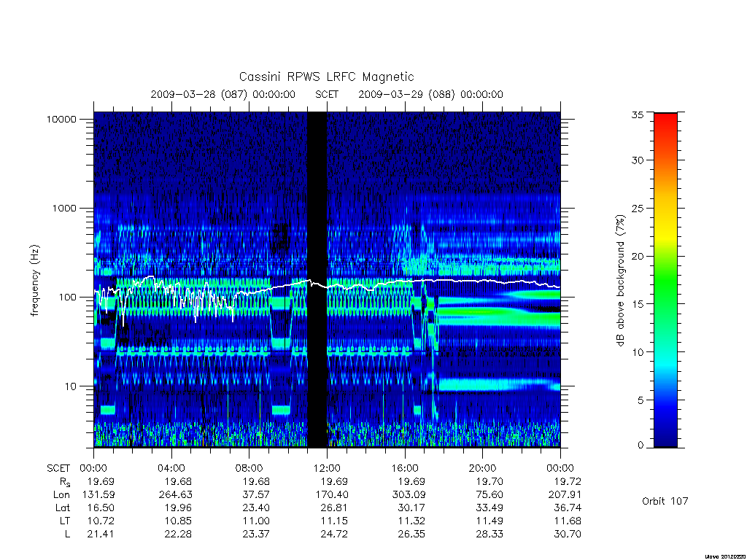Click the 'Orbit 107' label
747x560 pixels.
(x=665, y=501)
